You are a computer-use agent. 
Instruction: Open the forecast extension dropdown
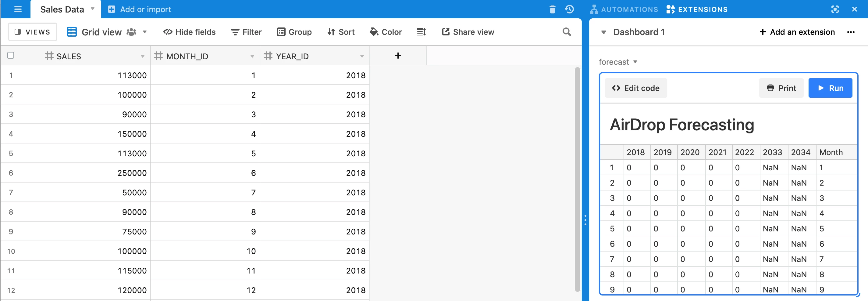(618, 62)
